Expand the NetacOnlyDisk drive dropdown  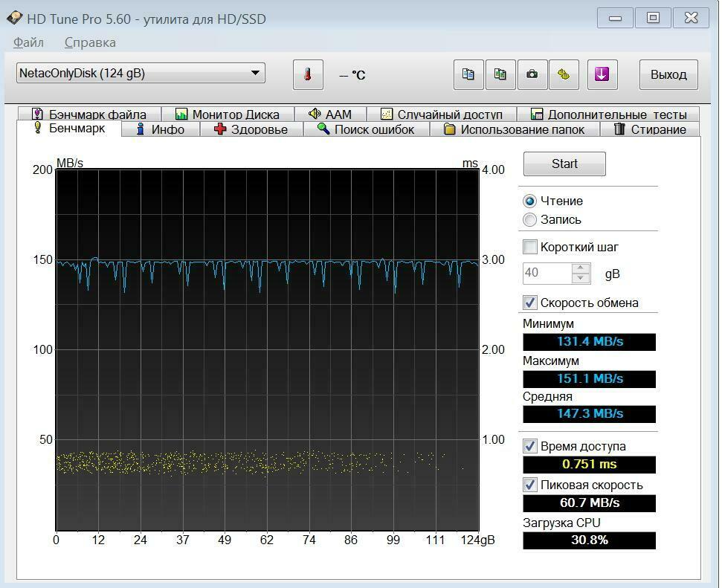click(141, 73)
